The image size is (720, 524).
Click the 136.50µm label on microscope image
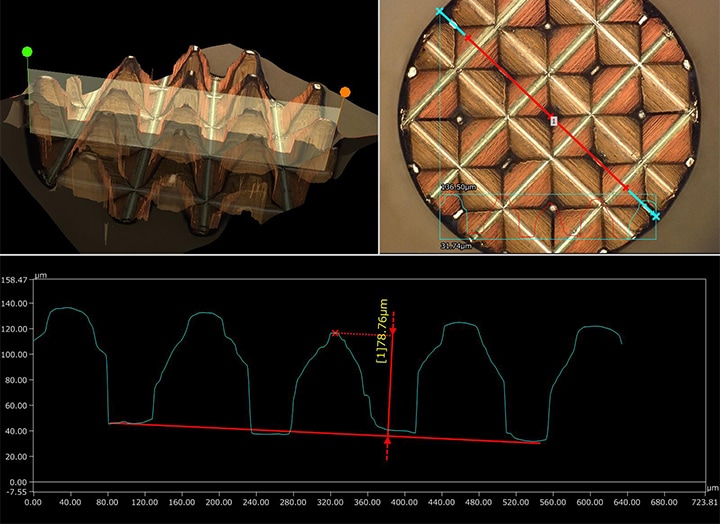pos(462,187)
